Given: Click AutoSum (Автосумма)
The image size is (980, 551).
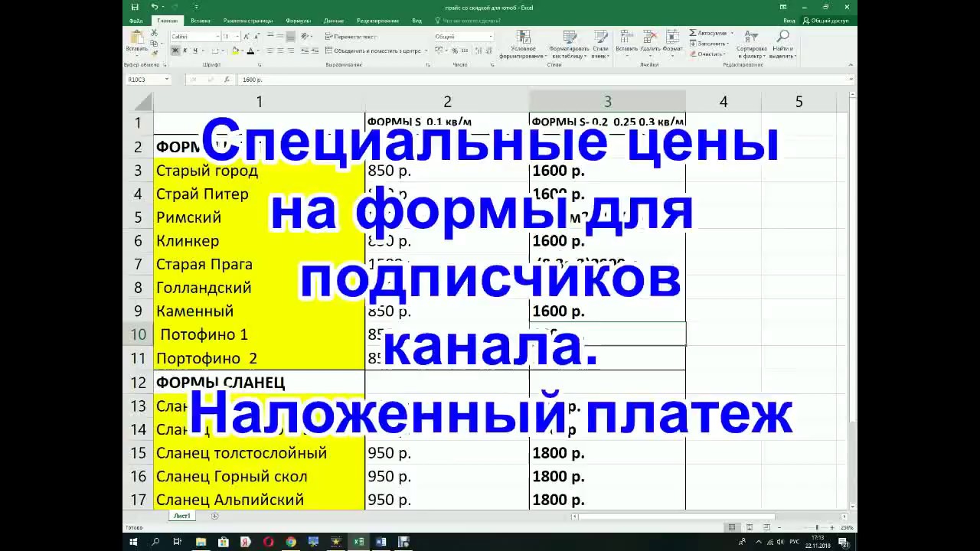Looking at the screenshot, I should (x=711, y=33).
